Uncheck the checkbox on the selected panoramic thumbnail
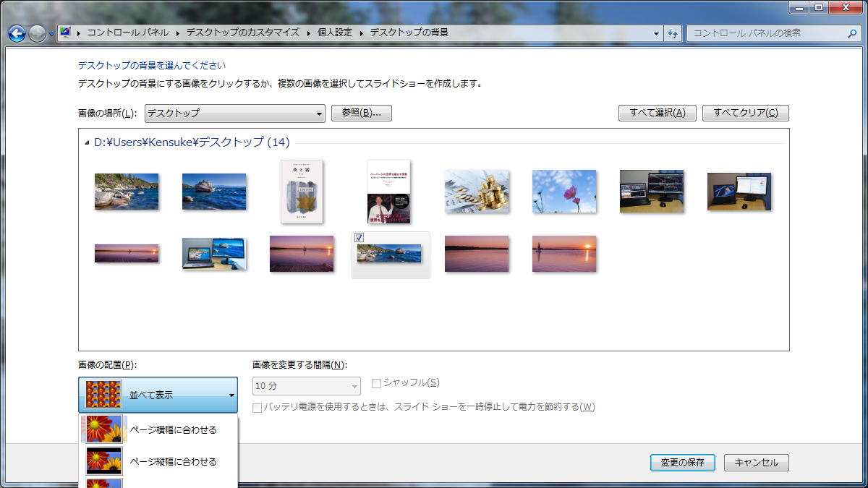The width and height of the screenshot is (868, 488). click(x=359, y=238)
